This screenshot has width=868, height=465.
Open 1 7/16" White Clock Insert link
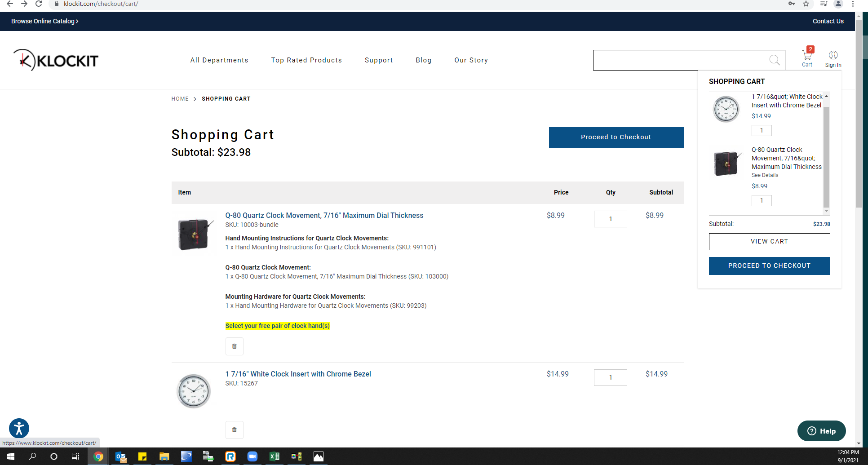(298, 374)
